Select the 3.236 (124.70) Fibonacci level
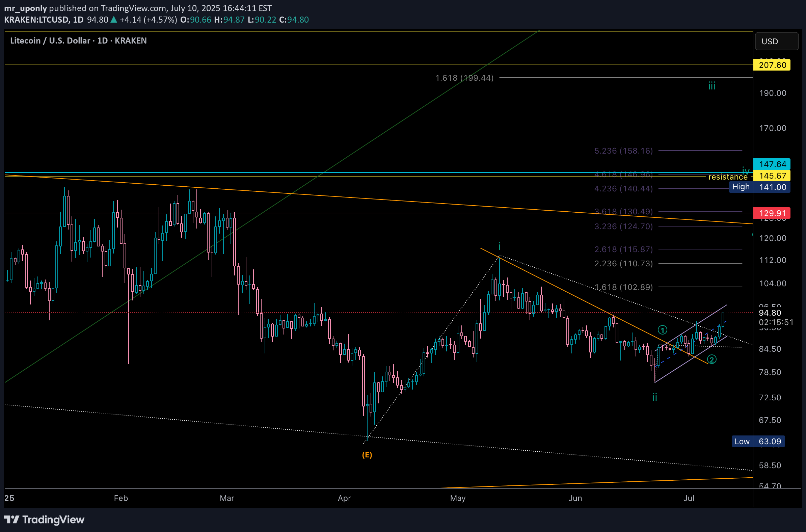The image size is (806, 532). (x=623, y=226)
